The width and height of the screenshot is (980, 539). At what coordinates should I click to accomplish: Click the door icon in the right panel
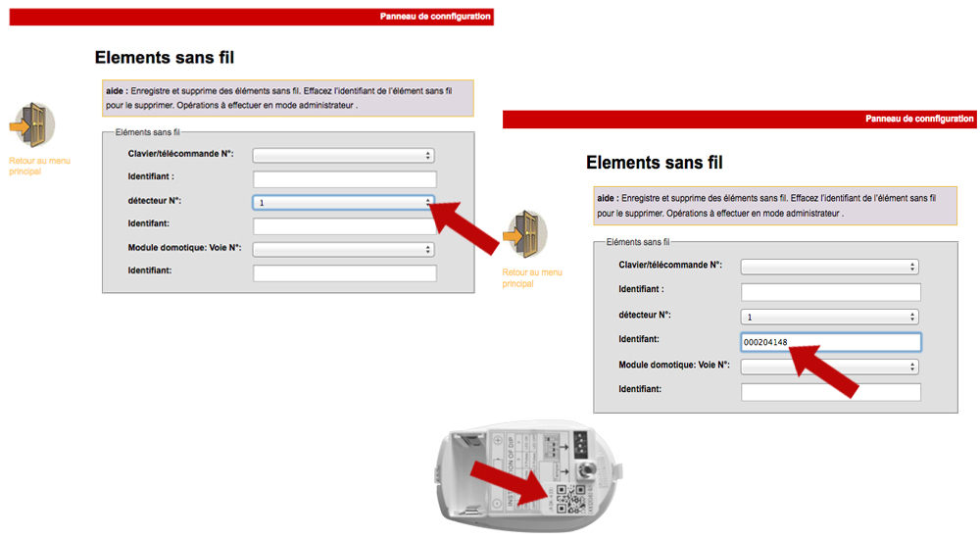click(x=525, y=234)
